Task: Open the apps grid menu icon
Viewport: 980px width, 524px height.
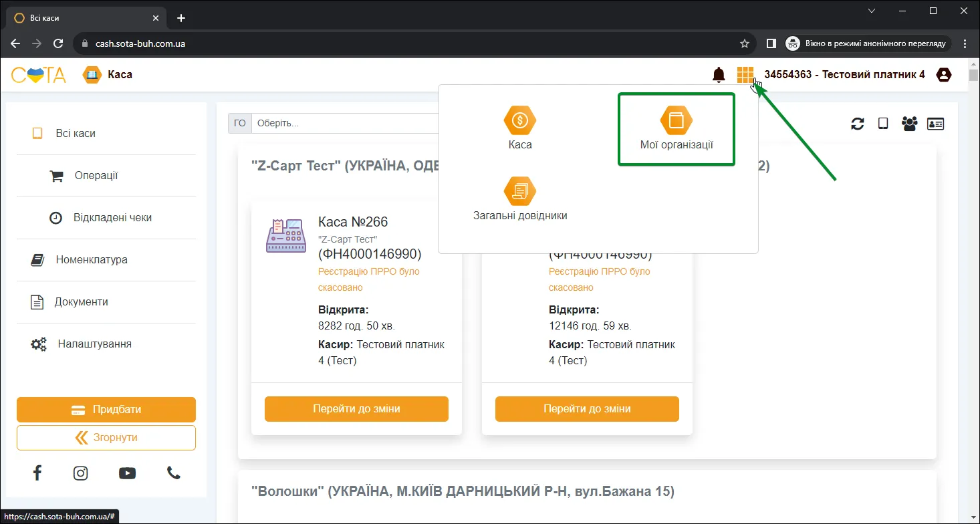Action: pyautogui.click(x=745, y=75)
